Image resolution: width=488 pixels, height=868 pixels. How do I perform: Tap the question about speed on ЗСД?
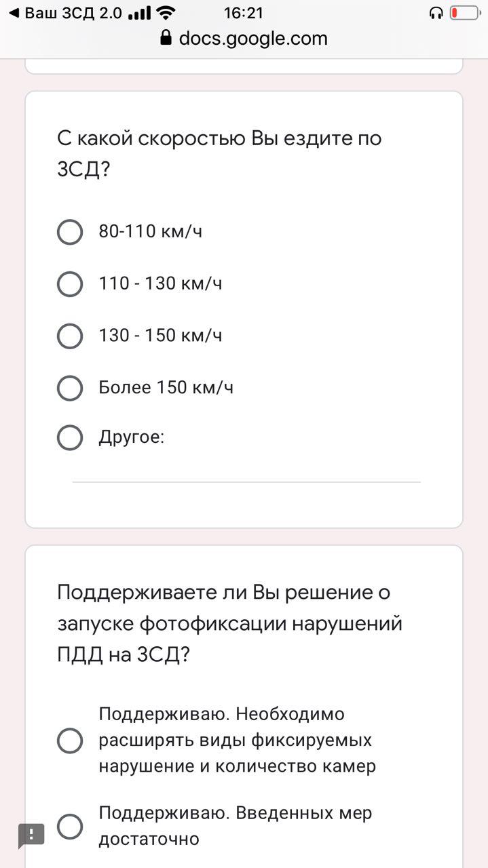219,153
